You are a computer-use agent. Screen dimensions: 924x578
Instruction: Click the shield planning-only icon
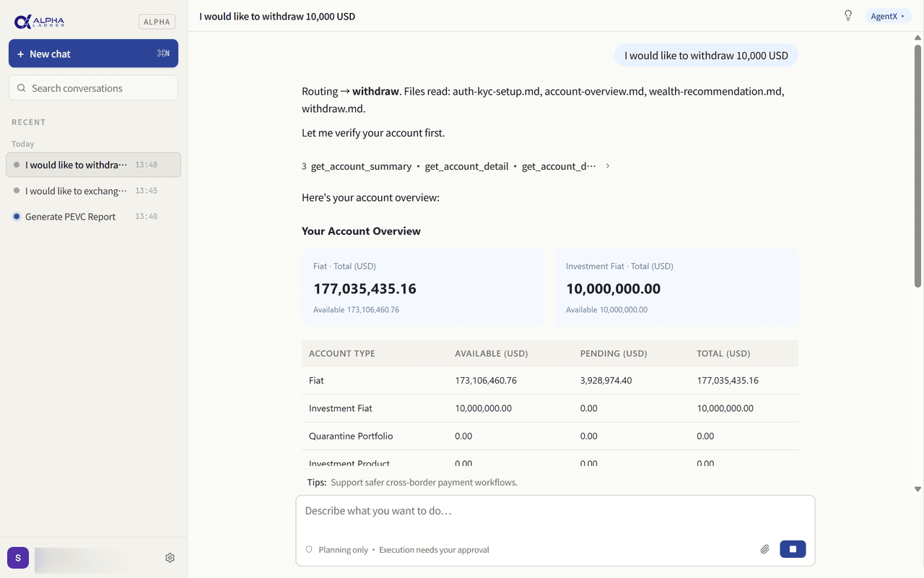tap(309, 550)
